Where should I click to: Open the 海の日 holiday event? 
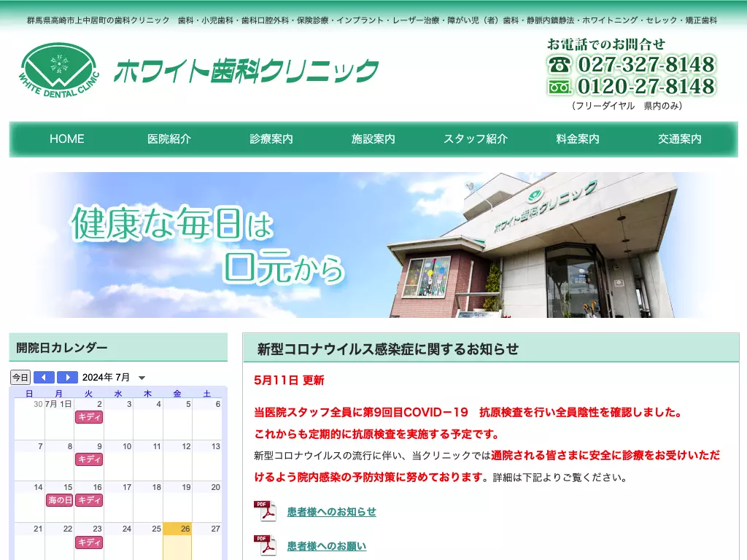60,500
